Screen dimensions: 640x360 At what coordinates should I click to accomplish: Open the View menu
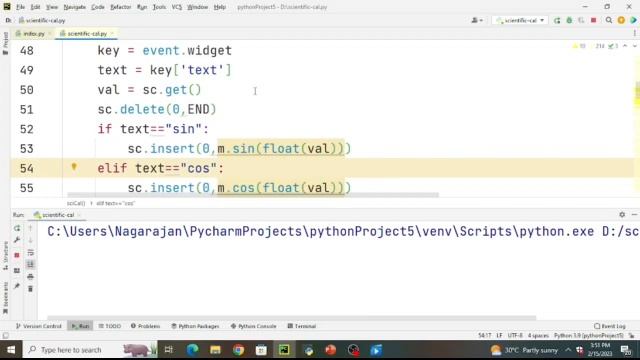pos(52,7)
